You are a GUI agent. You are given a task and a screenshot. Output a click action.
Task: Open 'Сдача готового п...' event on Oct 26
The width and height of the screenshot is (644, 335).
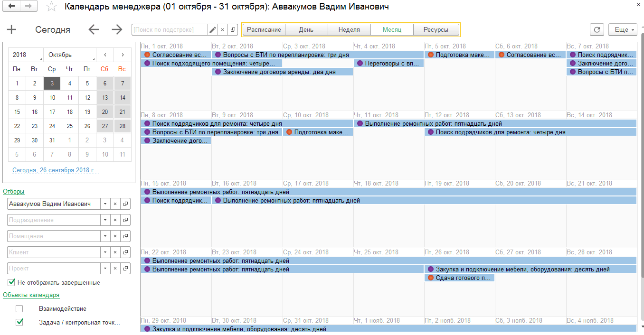tap(459, 278)
